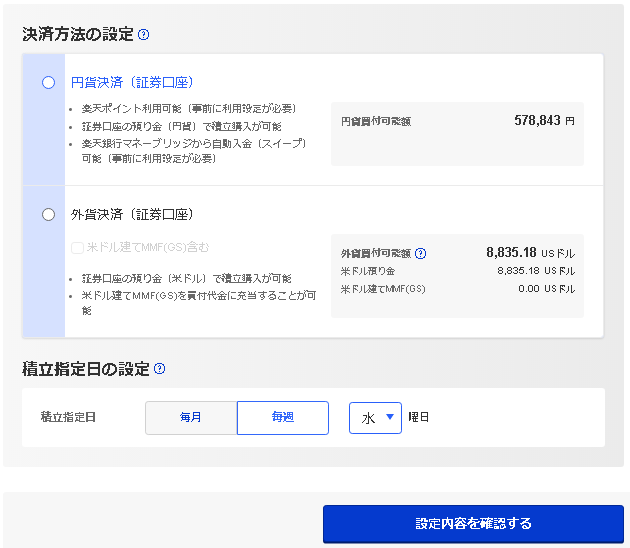Click the 外貨決済（証券口座） label text
Image resolution: width=630 pixels, height=548 pixels.
point(131,214)
